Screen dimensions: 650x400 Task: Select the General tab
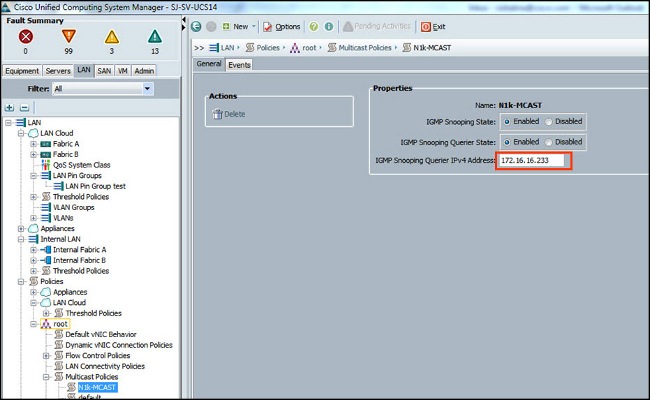(x=209, y=64)
